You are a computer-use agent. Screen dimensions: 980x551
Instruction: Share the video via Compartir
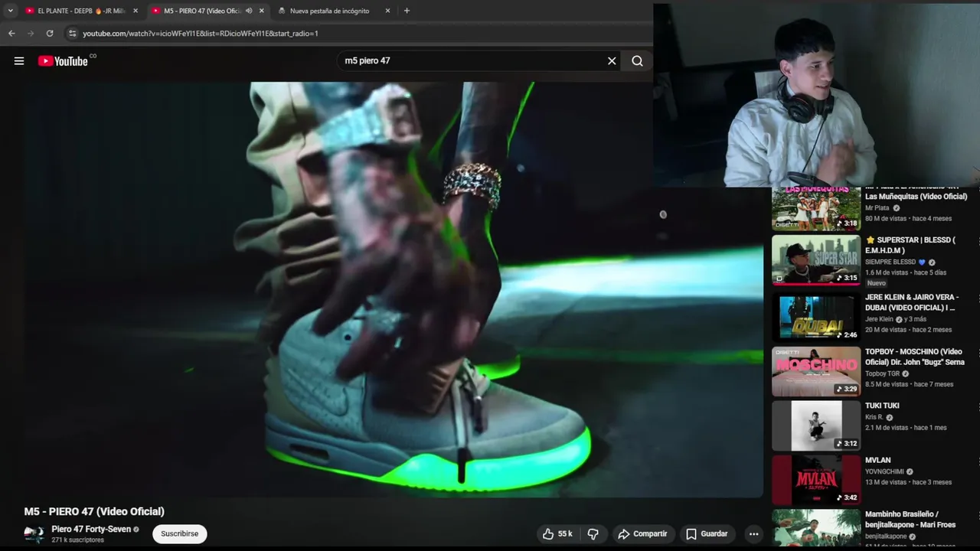(x=642, y=534)
